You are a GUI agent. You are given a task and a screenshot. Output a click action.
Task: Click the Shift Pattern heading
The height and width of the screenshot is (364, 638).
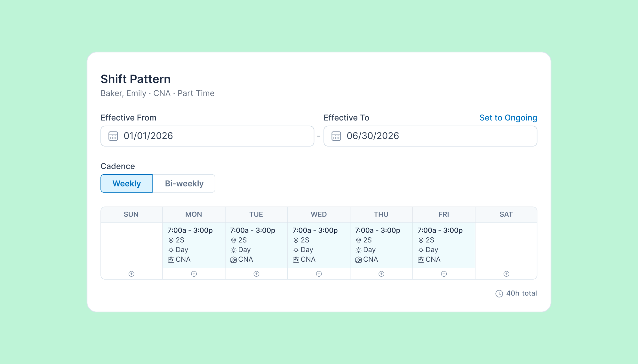tap(136, 79)
